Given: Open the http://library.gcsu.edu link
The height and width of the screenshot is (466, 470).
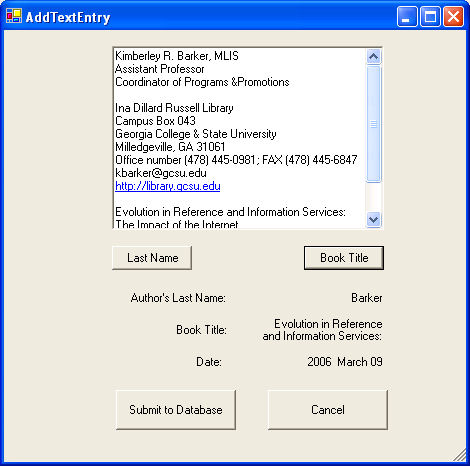Looking at the screenshot, I should [x=168, y=186].
